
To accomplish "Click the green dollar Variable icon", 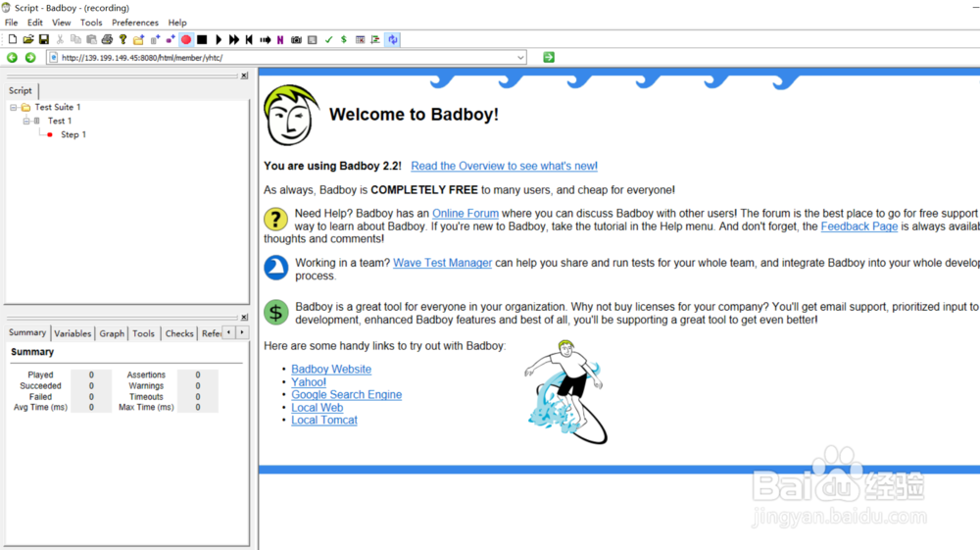I will coord(344,39).
